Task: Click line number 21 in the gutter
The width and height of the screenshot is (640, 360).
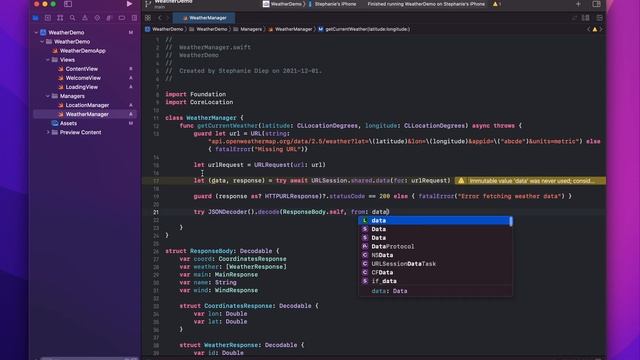Action: (156, 212)
